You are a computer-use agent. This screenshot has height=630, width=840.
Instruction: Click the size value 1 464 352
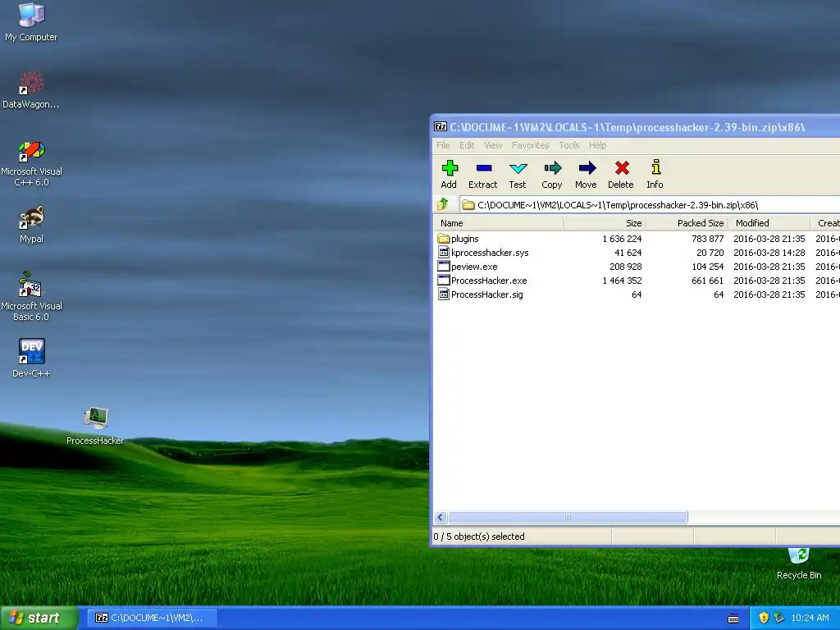(x=622, y=281)
